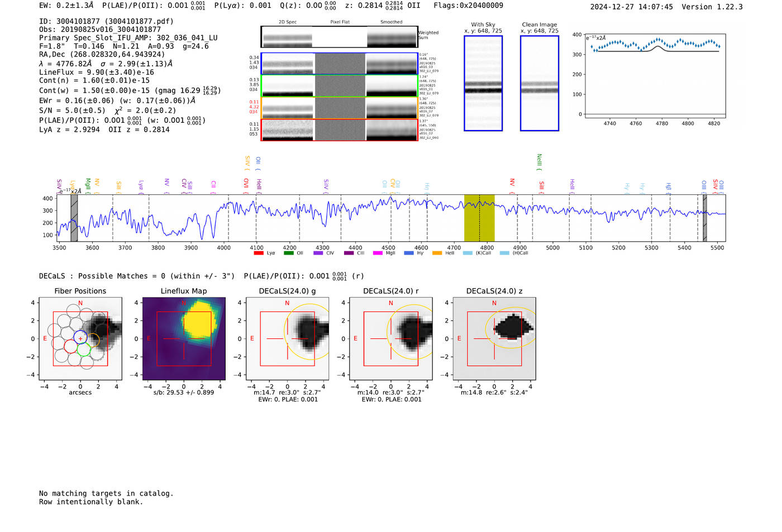Click the hatched gray band near 3550 Å
Viewport: 782px width, 532px height.
[74, 218]
